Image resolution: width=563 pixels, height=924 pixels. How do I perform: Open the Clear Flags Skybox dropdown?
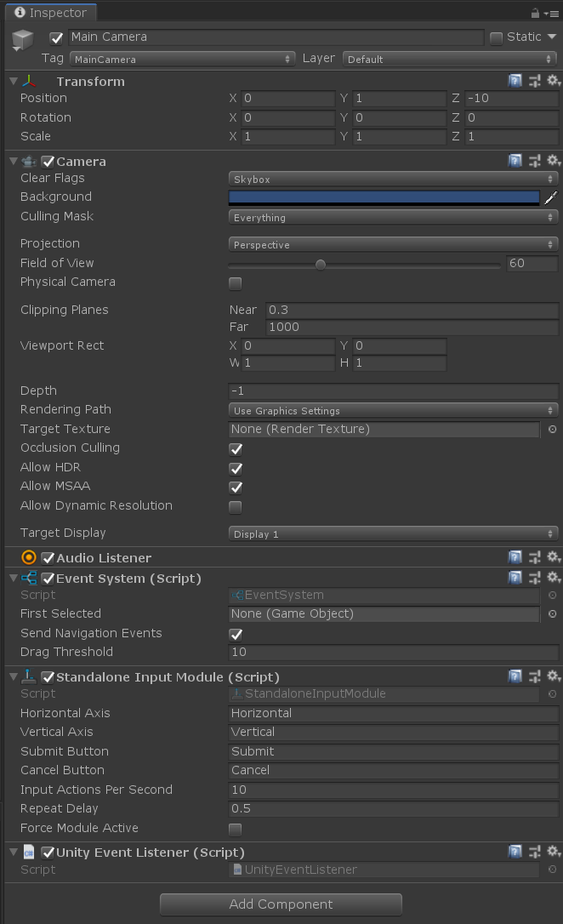point(393,180)
